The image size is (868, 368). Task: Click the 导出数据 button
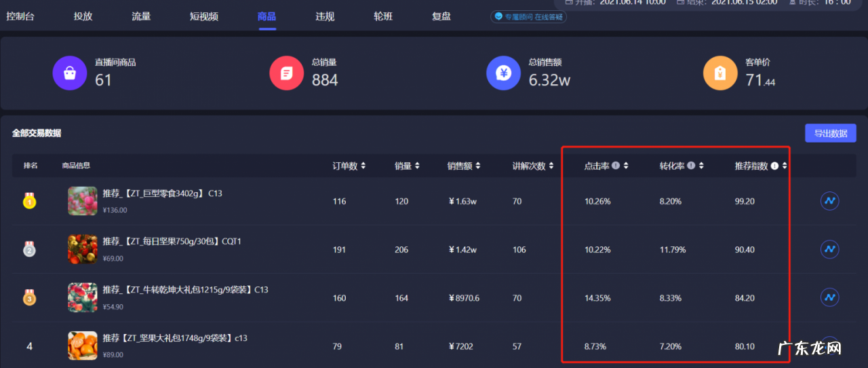[830, 133]
